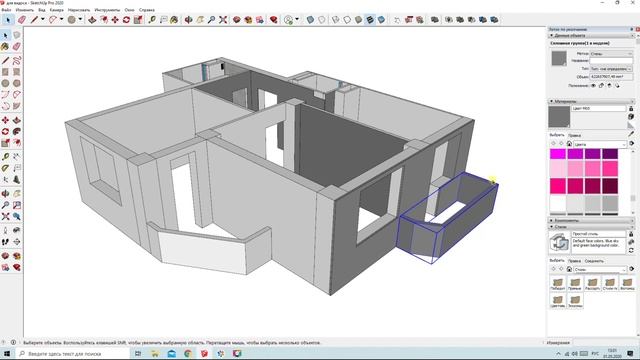Open the Инструменты menu
Image resolution: width=640 pixels, height=360 pixels.
[x=107, y=10]
